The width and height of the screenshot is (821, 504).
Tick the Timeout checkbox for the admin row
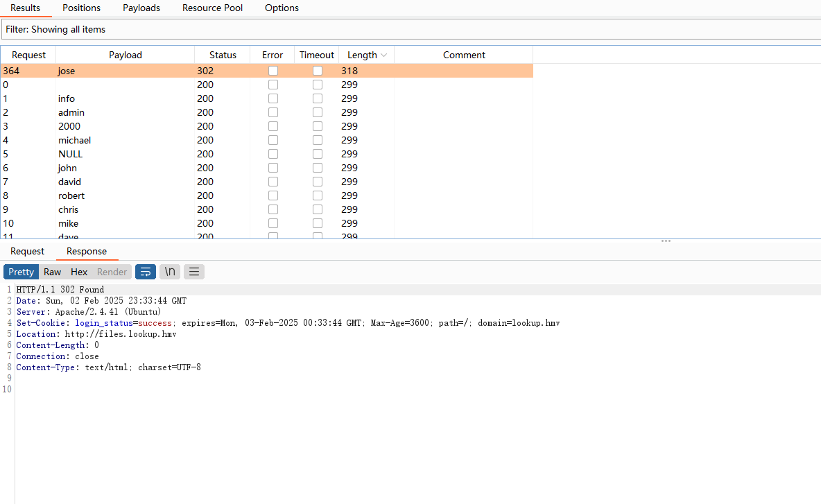(x=318, y=112)
